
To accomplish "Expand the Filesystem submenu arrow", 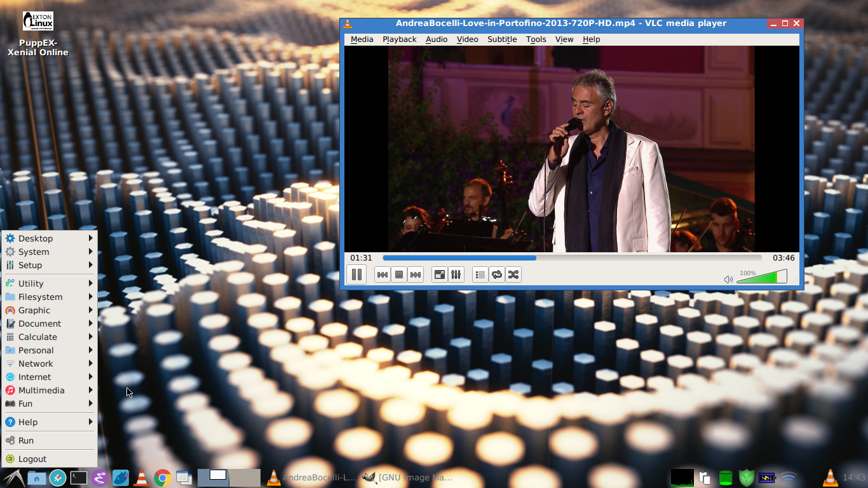I will [x=91, y=297].
